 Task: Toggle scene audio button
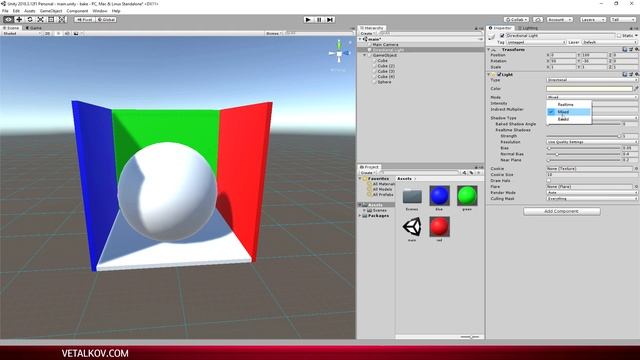[67, 33]
